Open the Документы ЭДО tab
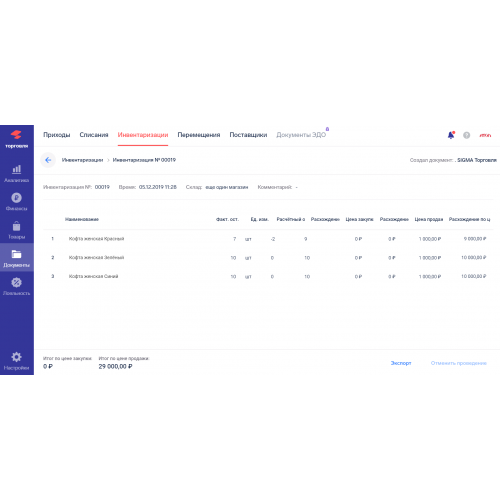The width and height of the screenshot is (500, 500). (x=301, y=135)
